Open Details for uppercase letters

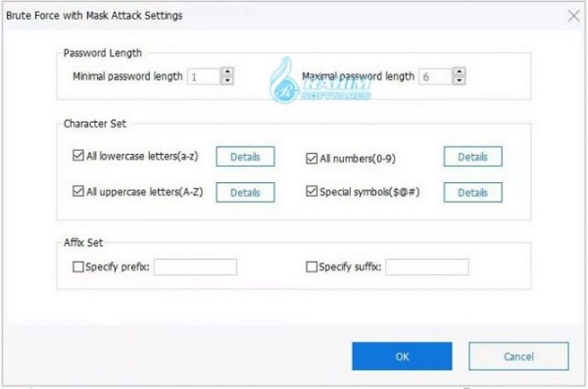(x=245, y=192)
